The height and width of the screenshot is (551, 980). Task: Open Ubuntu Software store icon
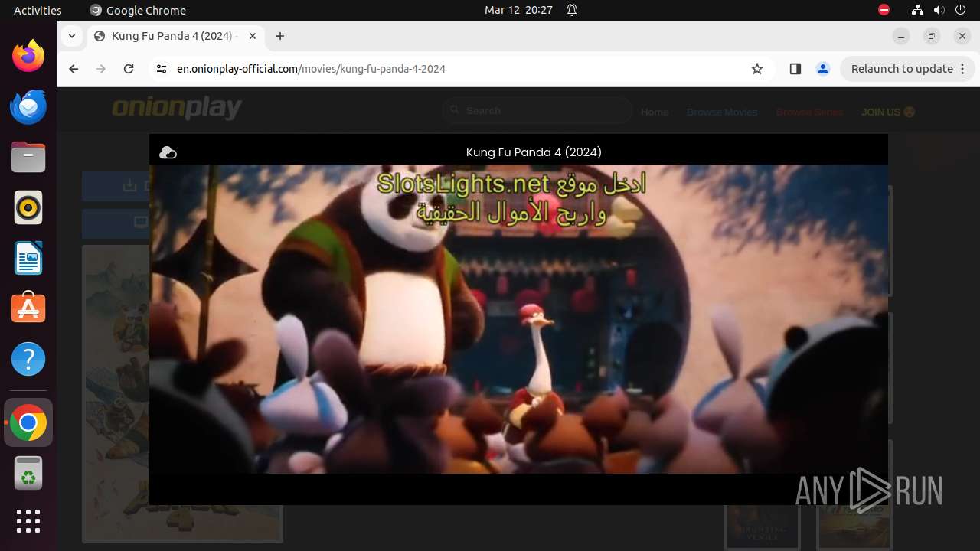point(28,308)
